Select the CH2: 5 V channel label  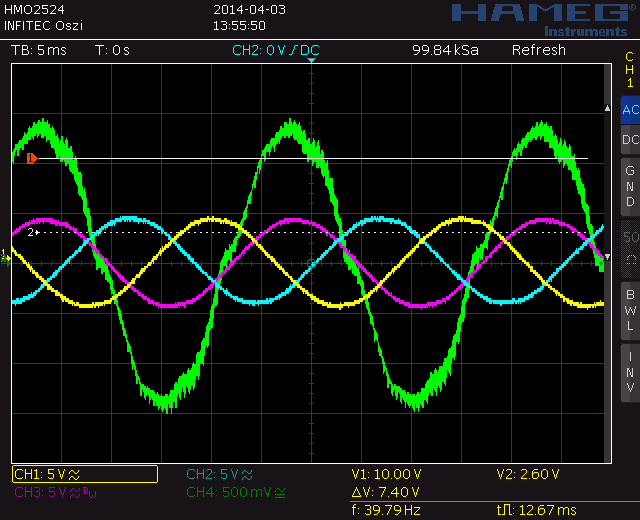click(220, 475)
